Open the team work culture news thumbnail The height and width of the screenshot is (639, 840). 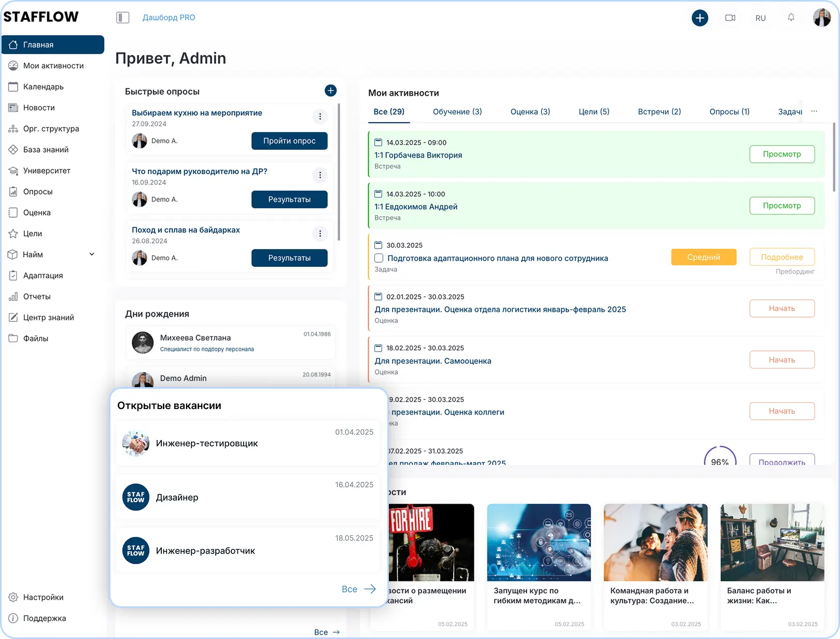pos(655,542)
